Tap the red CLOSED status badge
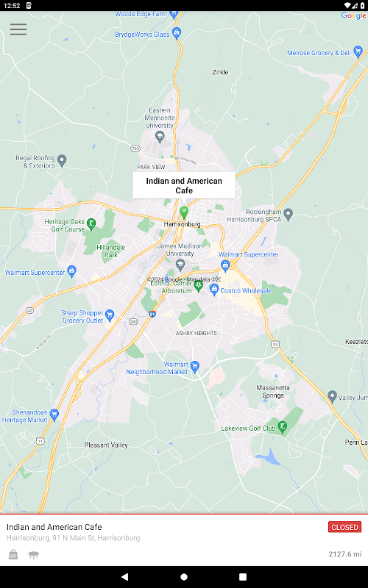368x588 pixels. tap(344, 527)
